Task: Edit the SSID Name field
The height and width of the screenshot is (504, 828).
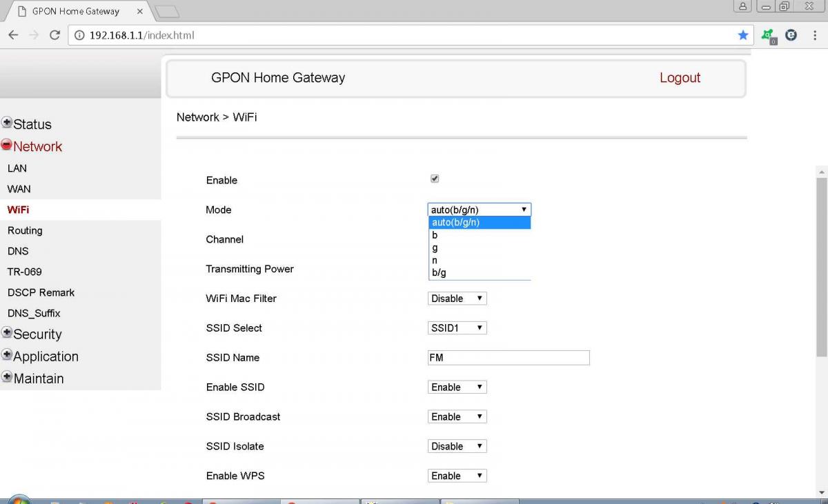Action: pyautogui.click(x=509, y=358)
